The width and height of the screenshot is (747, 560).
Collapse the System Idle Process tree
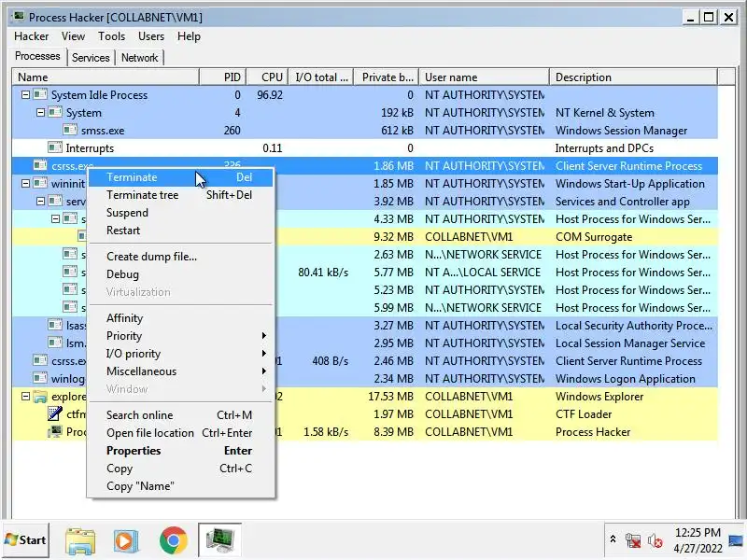tap(25, 95)
